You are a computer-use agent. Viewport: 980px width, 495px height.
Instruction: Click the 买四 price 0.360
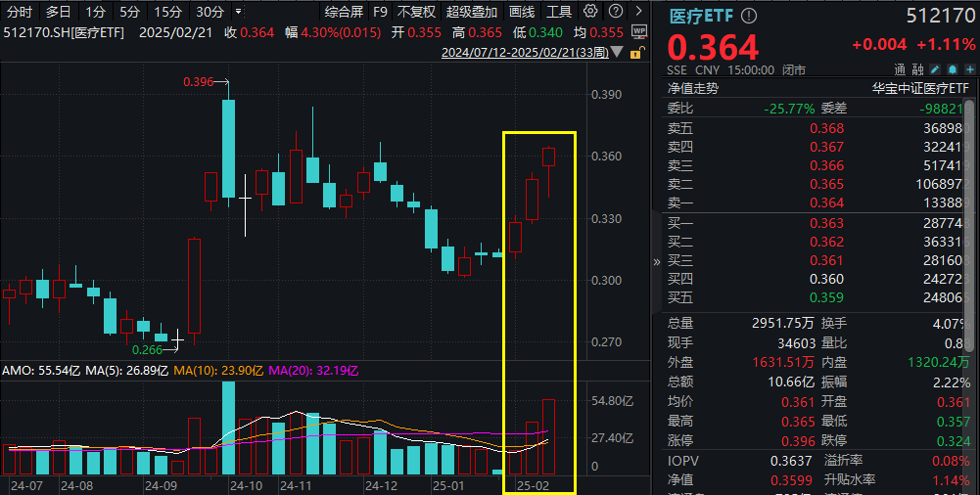(826, 279)
